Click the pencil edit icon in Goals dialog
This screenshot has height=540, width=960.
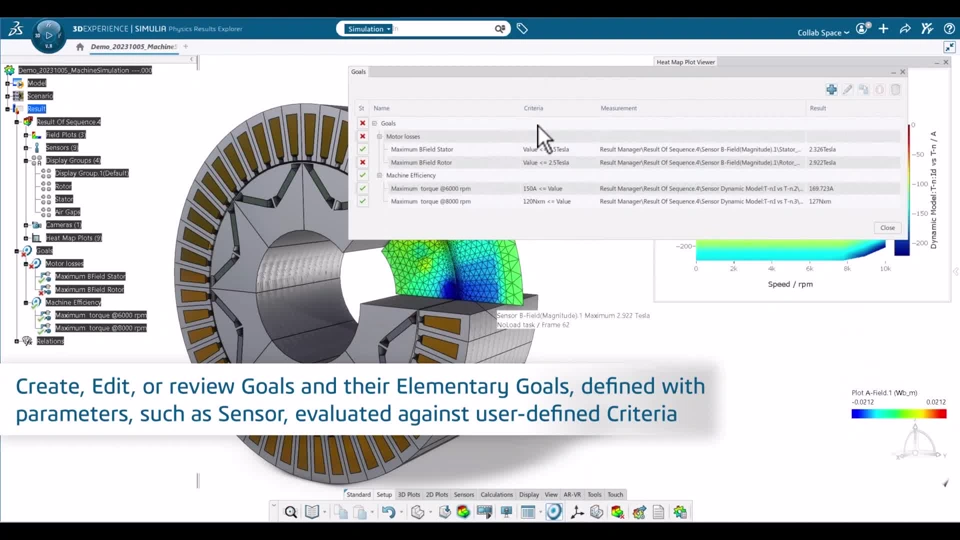(847, 90)
